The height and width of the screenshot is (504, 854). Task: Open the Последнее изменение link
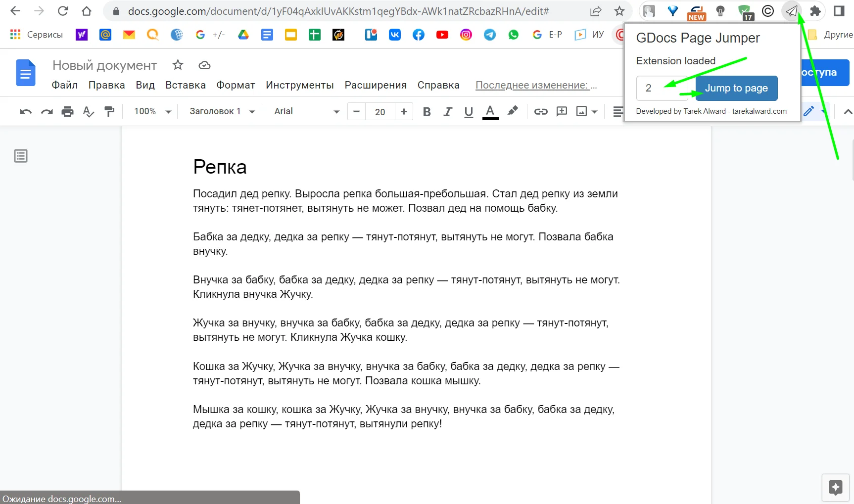pos(536,85)
